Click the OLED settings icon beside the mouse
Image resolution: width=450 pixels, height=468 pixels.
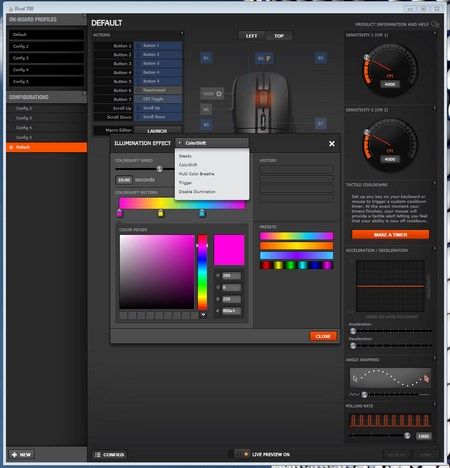pyautogui.click(x=219, y=94)
